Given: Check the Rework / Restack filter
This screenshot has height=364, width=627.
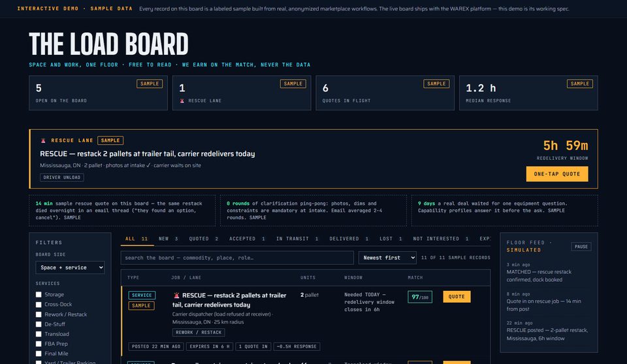Looking at the screenshot, I should [x=39, y=314].
